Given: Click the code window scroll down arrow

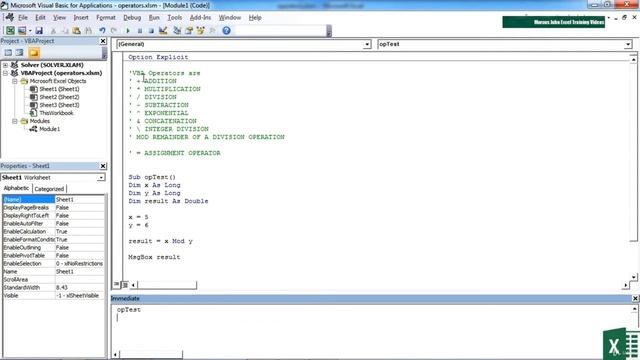Looking at the screenshot, I should 633,277.
